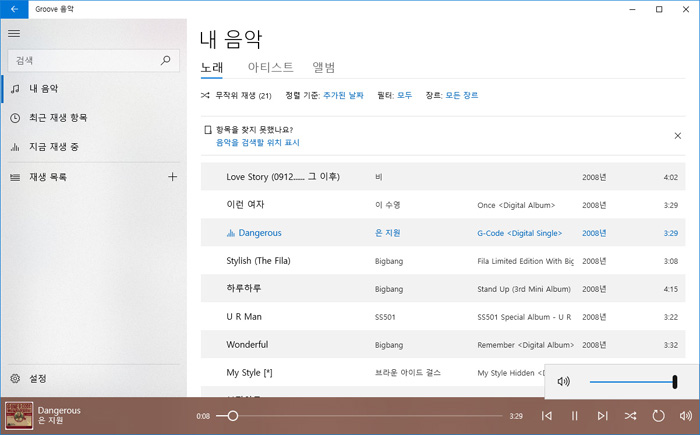This screenshot has height=435, width=700.
Task: Go back with the blue arrow button
Action: tap(14, 9)
